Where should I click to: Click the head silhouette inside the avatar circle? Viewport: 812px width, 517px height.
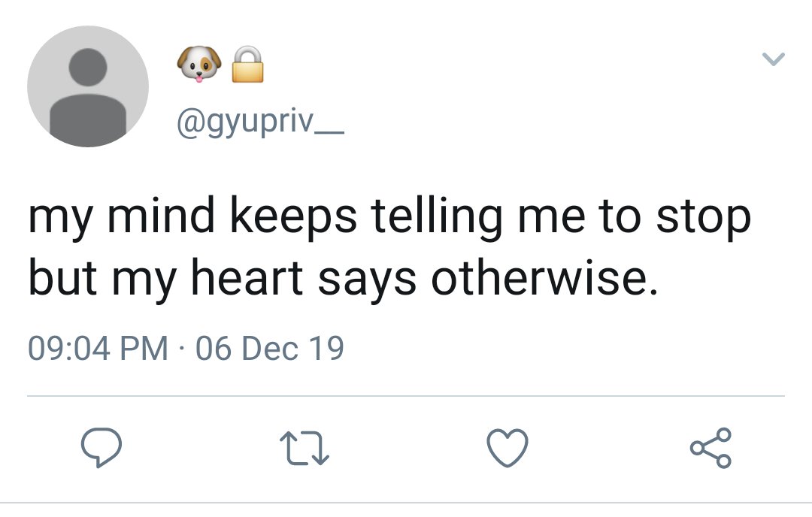pyautogui.click(x=88, y=68)
